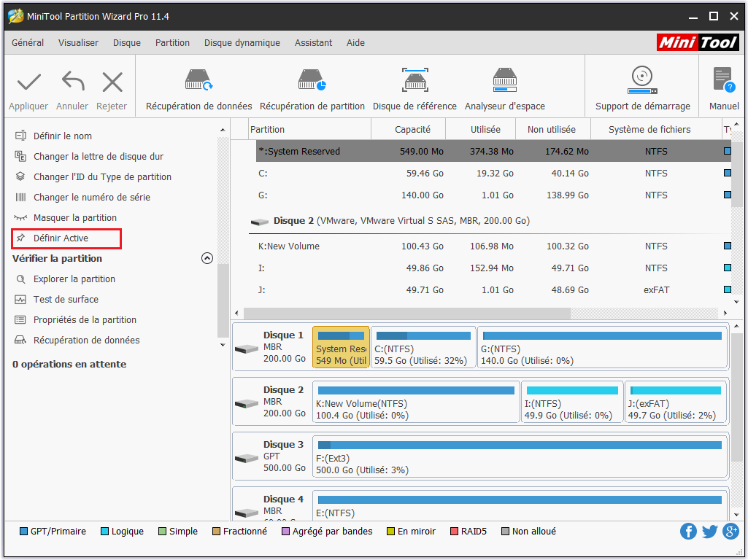Open the Aide menu
Screen dimensions: 748x560
point(355,43)
